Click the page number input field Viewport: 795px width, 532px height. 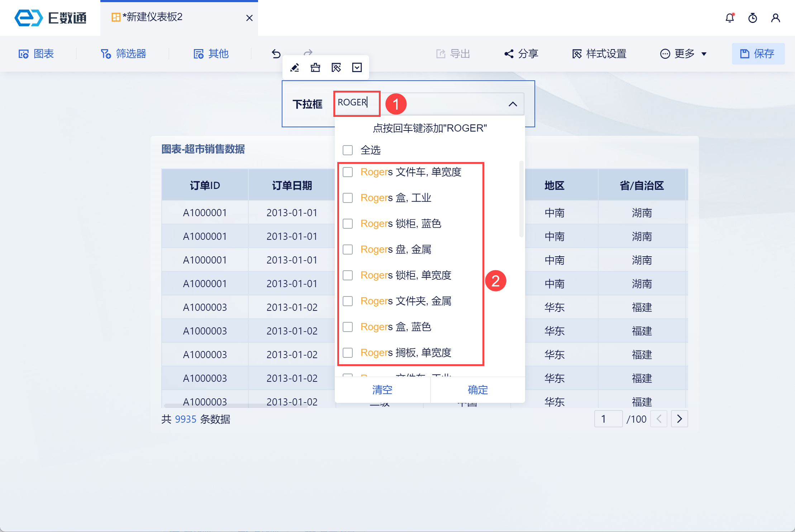pyautogui.click(x=608, y=419)
